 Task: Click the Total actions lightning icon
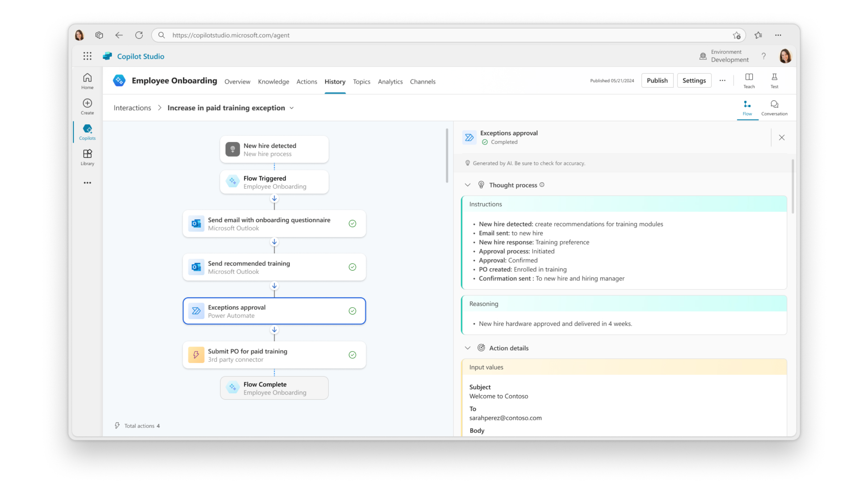point(117,425)
